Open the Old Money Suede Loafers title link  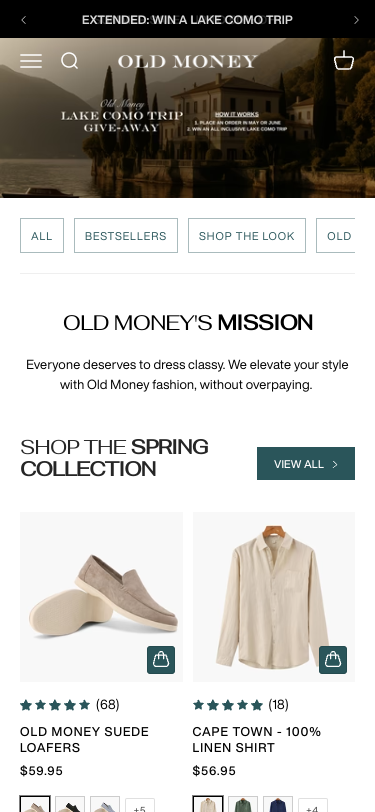pyautogui.click(x=84, y=740)
